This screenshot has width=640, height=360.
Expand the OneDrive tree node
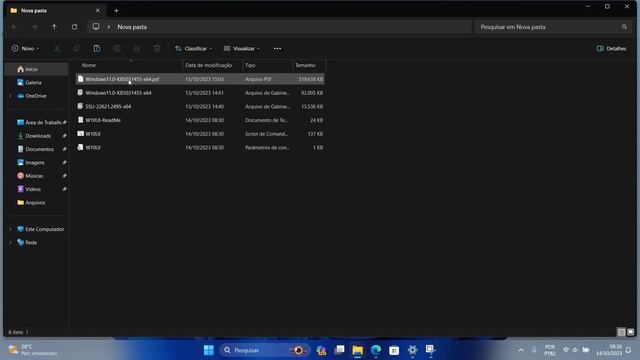point(11,96)
